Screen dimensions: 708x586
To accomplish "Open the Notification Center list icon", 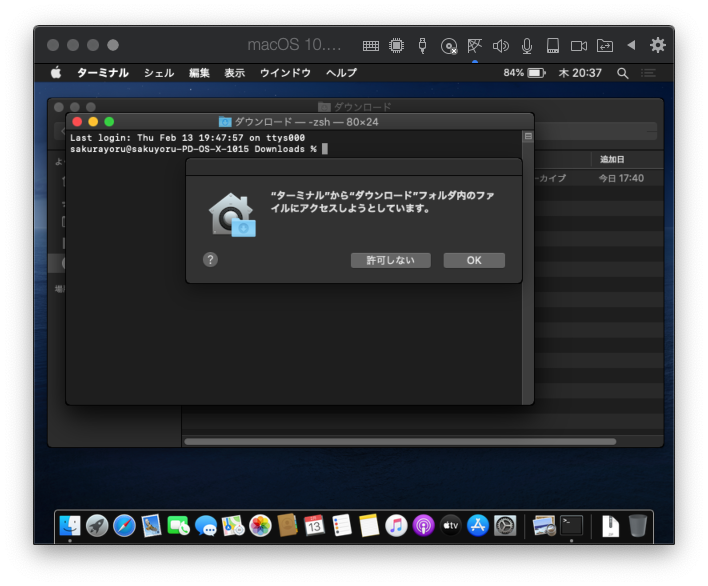I will coord(648,73).
